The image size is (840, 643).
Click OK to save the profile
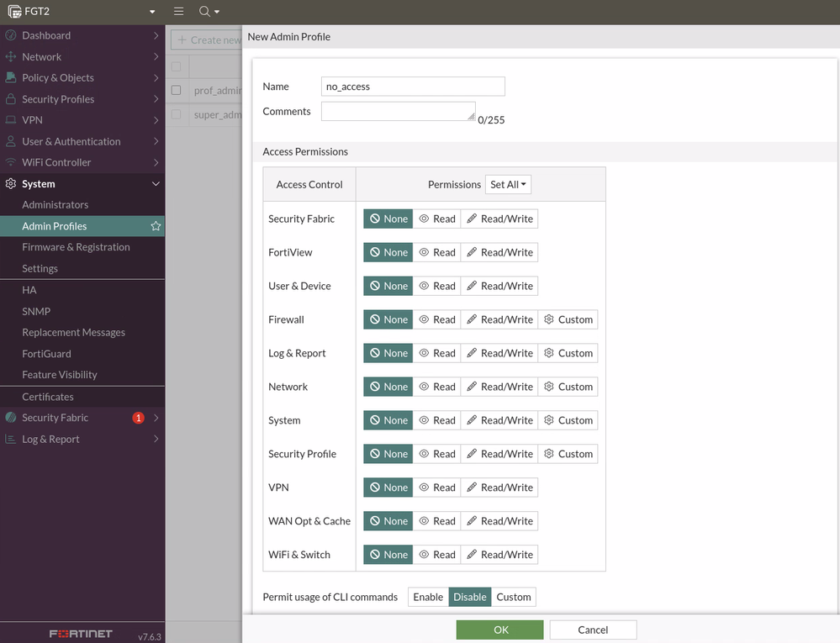point(499,630)
